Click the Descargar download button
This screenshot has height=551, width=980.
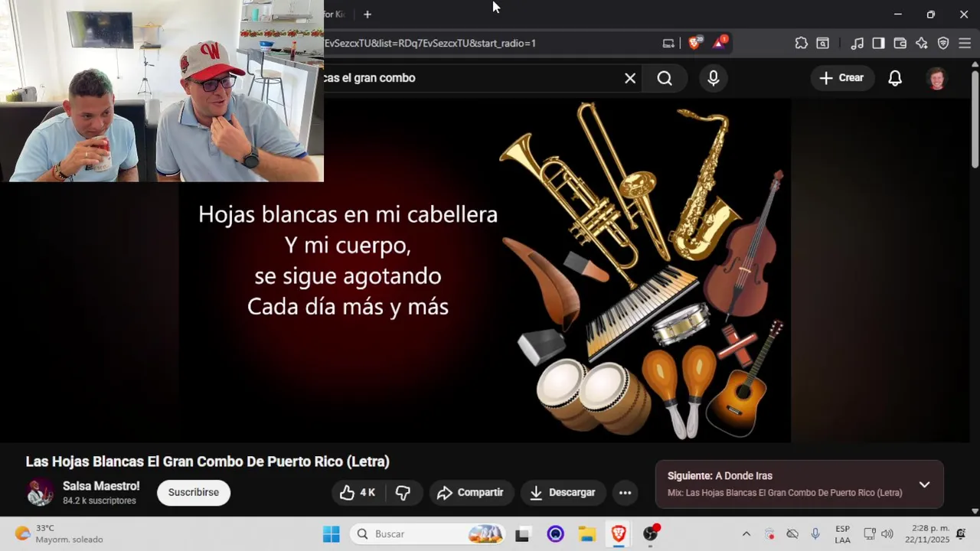point(563,493)
